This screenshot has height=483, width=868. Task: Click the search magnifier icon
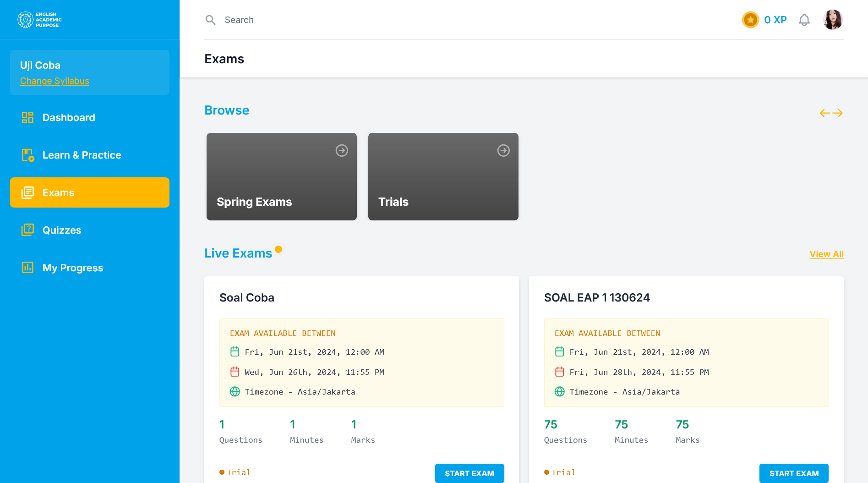(x=210, y=20)
